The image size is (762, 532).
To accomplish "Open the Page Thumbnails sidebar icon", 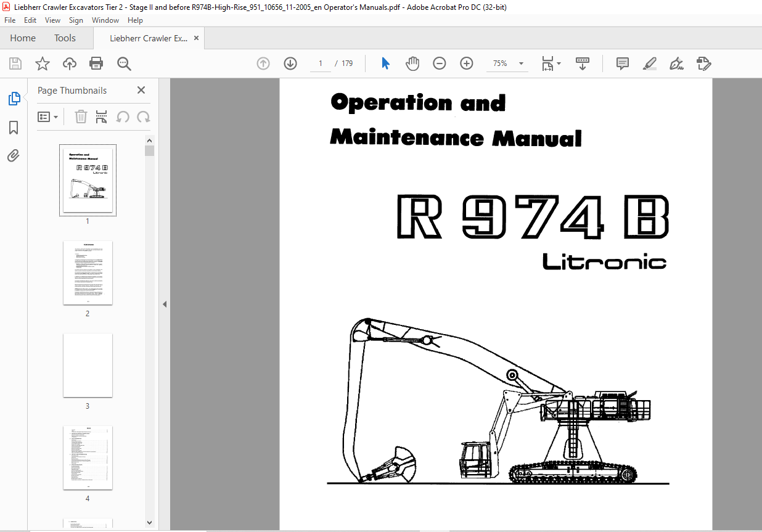I will coord(14,99).
